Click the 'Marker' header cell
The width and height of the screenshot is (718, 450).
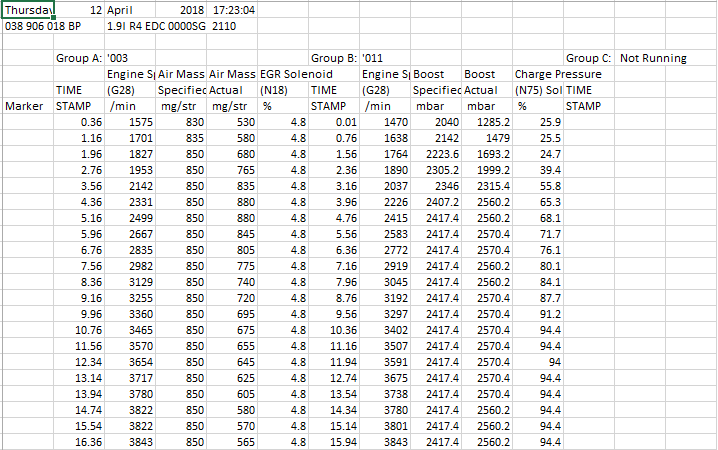[x=28, y=106]
